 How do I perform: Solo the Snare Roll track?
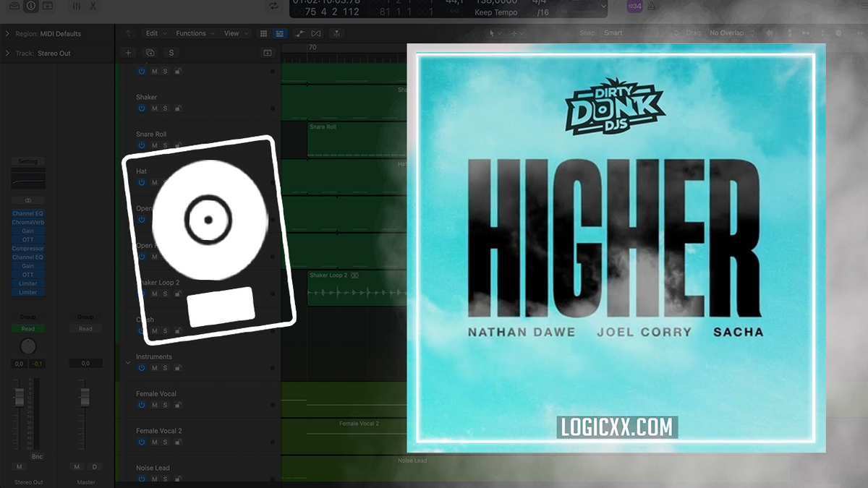click(165, 145)
